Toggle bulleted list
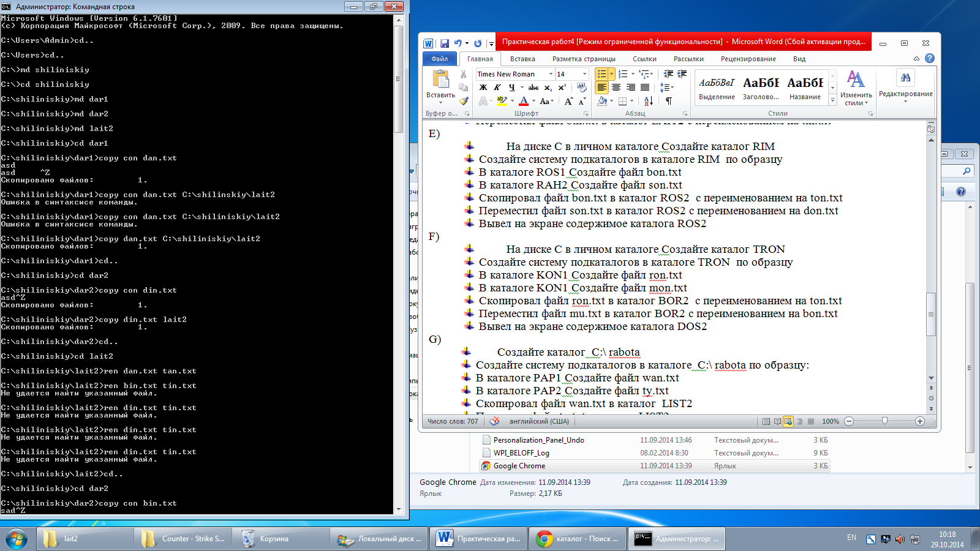The height and width of the screenshot is (551, 980). (601, 74)
